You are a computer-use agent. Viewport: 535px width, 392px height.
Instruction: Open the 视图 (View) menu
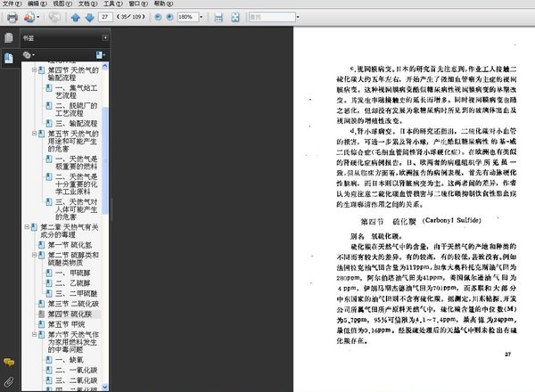pyautogui.click(x=62, y=4)
